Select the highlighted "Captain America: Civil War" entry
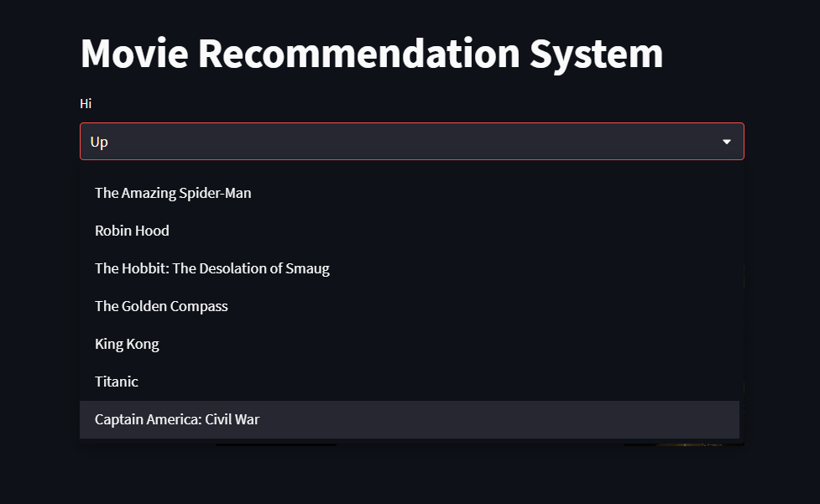The height and width of the screenshot is (504, 820). pos(177,419)
